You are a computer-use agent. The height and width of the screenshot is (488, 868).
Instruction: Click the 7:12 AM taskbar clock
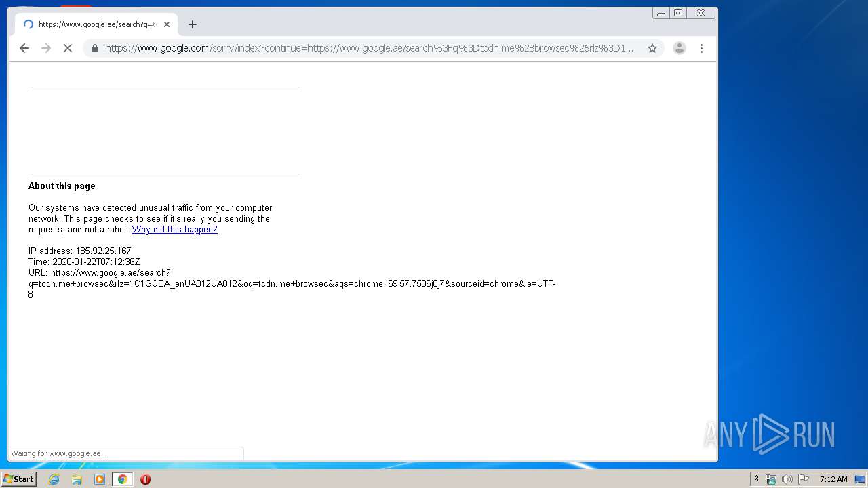(833, 479)
